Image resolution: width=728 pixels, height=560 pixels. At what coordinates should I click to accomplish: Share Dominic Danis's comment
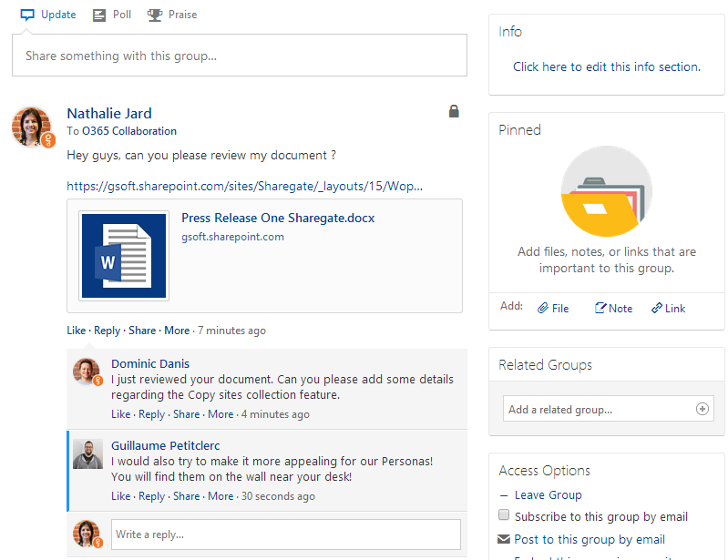(x=186, y=414)
